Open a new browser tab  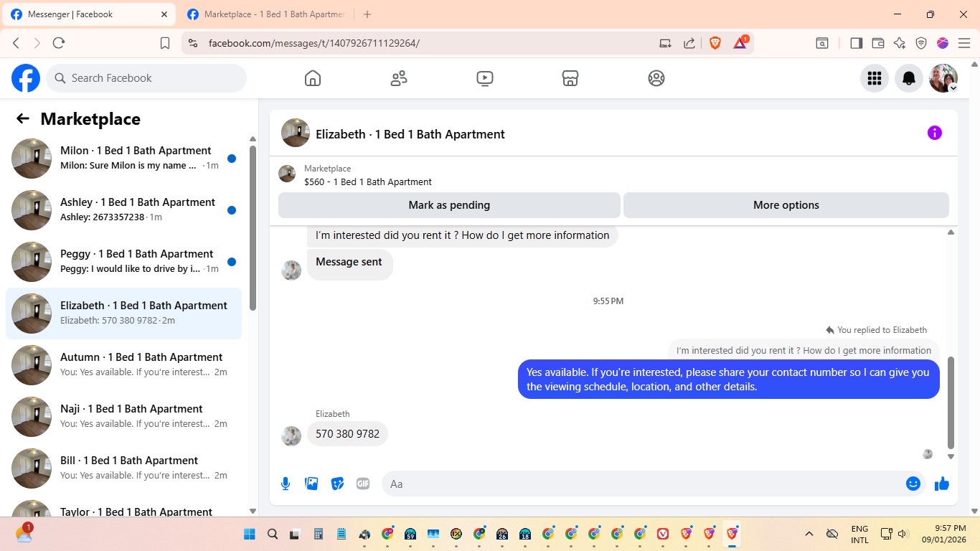[x=367, y=14]
